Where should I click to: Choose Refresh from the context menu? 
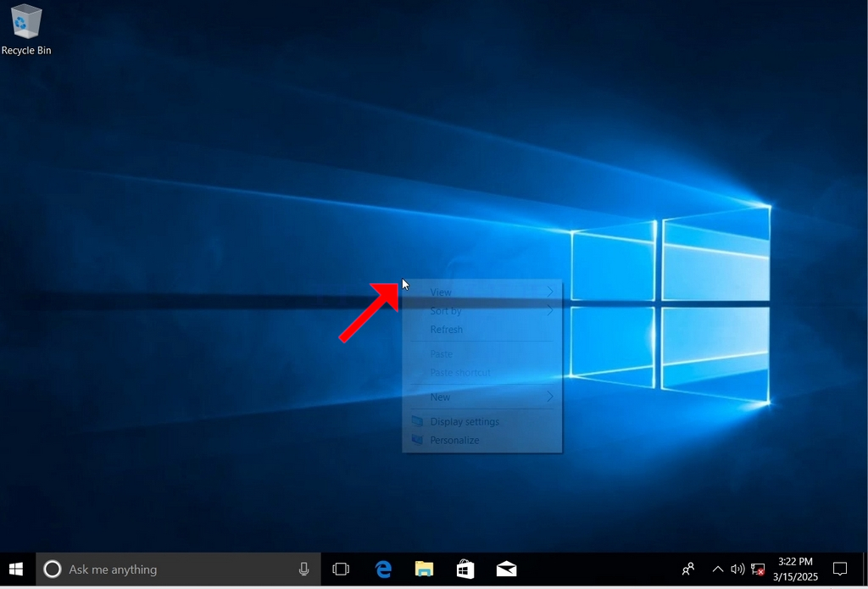(x=482, y=330)
